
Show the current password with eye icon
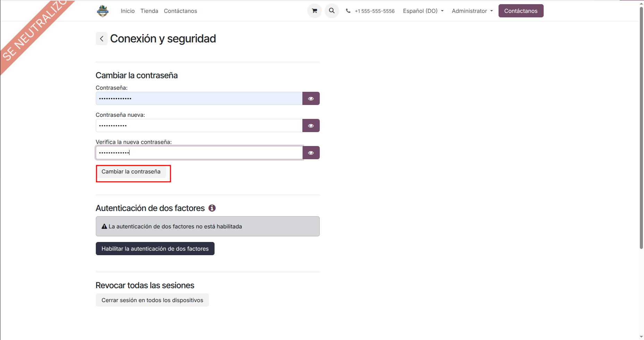(311, 98)
